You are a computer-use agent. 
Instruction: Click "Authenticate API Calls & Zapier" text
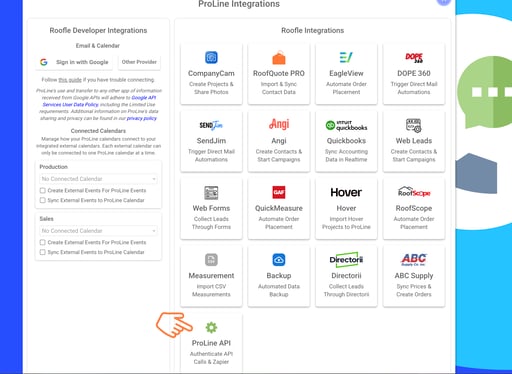pyautogui.click(x=211, y=358)
